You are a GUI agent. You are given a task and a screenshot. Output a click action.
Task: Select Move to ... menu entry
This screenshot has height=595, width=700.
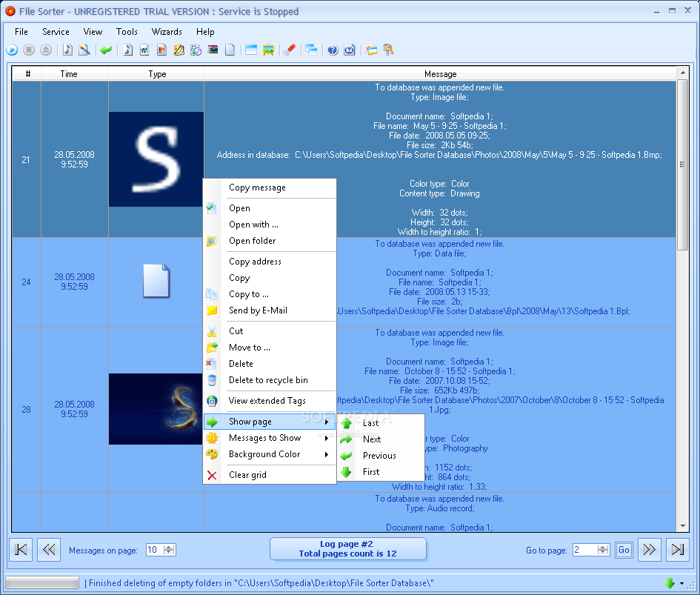point(270,348)
